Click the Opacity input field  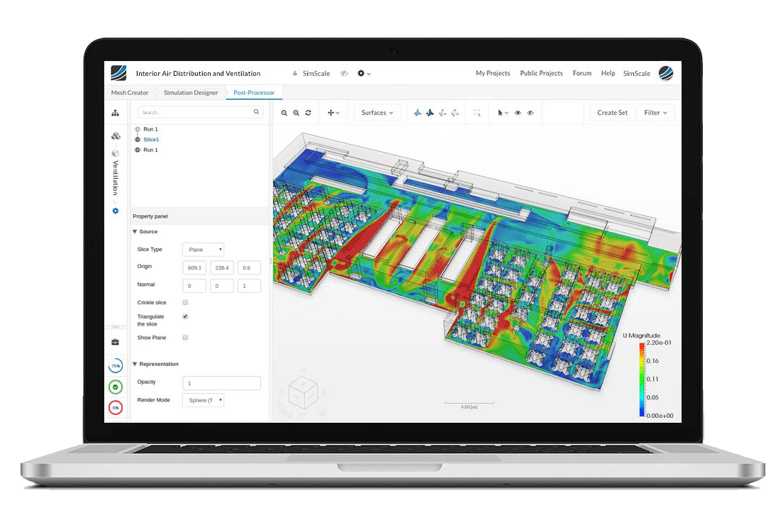tap(221, 383)
